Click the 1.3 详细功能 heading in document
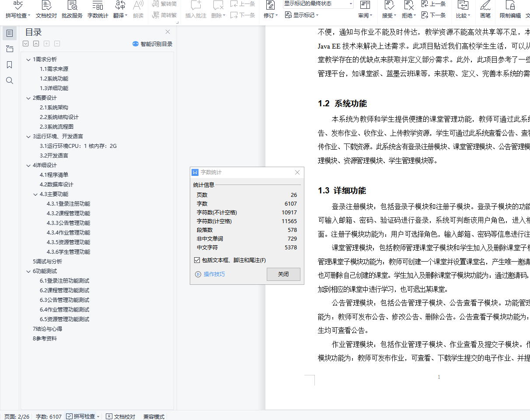Screen dimensions: 530x420 pyautogui.click(x=342, y=191)
